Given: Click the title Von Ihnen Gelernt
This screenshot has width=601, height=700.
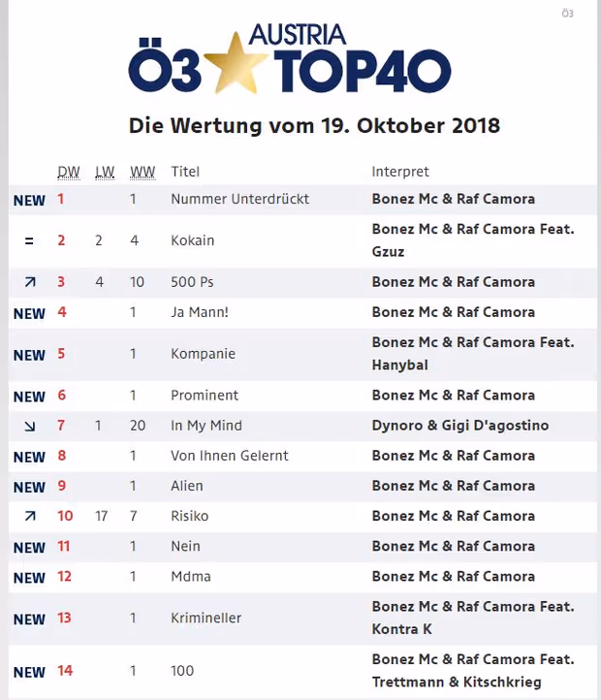Looking at the screenshot, I should 230,456.
